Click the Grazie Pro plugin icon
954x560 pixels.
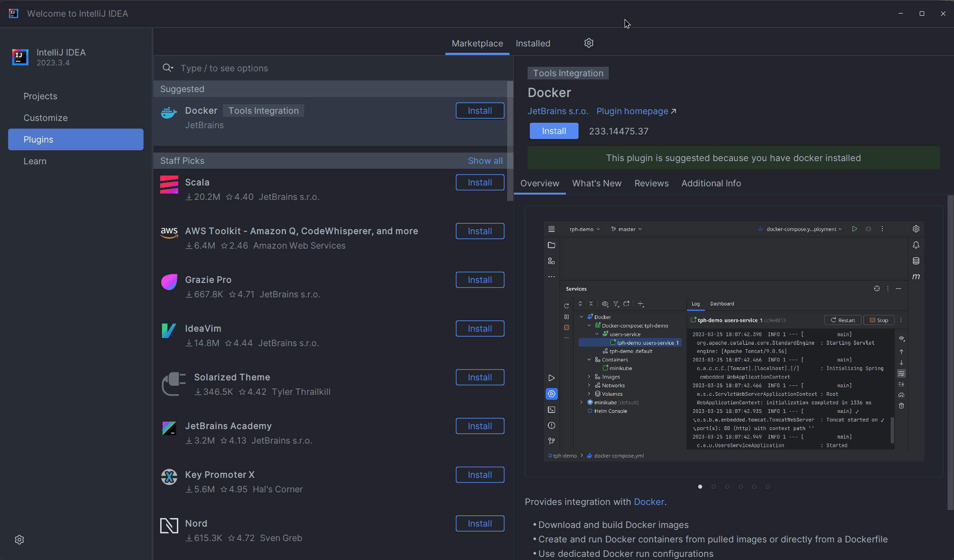click(169, 282)
